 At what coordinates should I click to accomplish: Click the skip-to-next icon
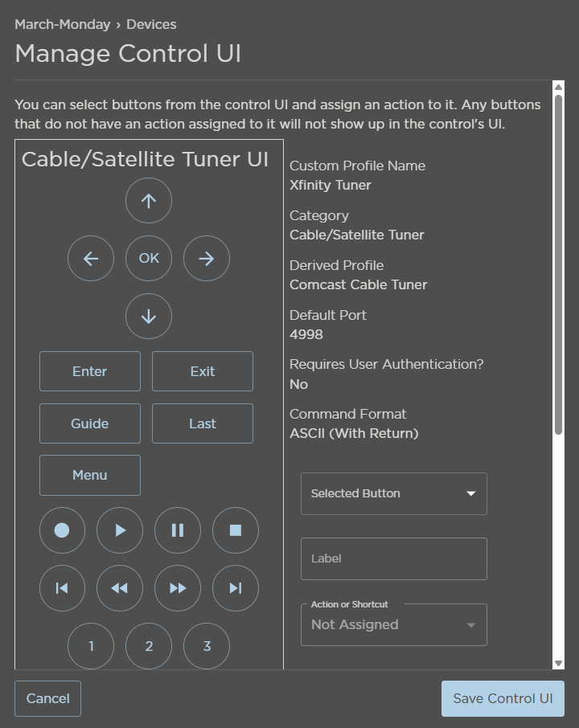click(x=235, y=588)
